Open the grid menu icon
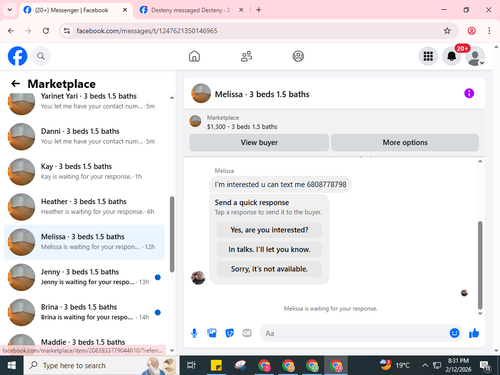Image resolution: width=500 pixels, height=375 pixels. [428, 56]
